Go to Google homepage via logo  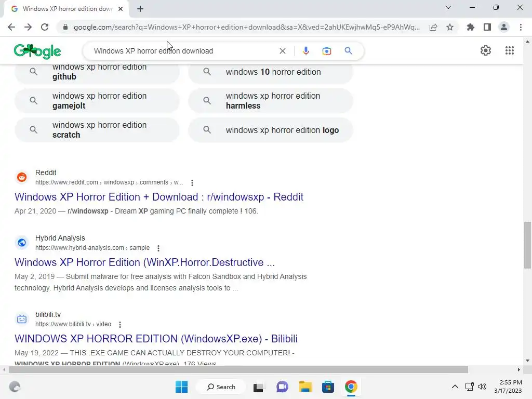coord(37,51)
